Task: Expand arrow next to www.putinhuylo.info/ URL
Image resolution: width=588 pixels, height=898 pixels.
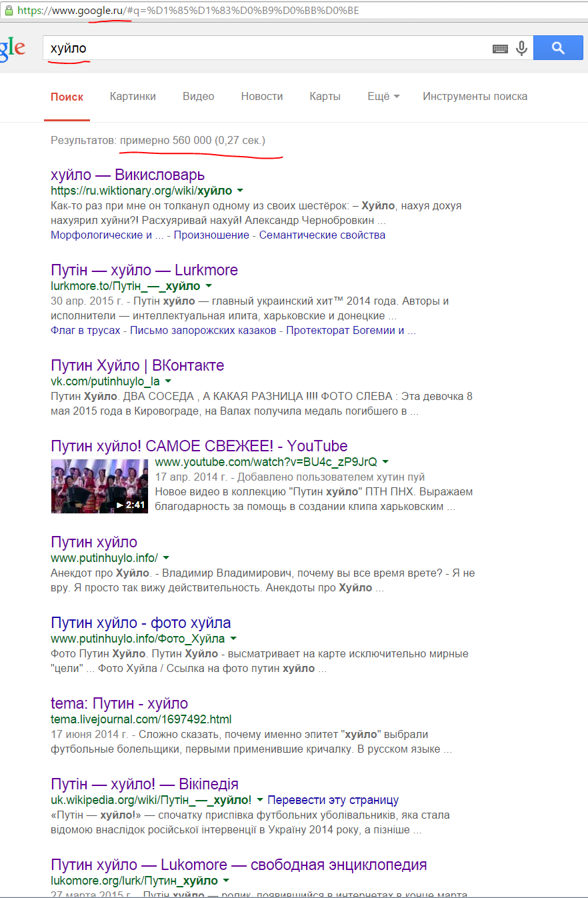Action: coord(166,558)
